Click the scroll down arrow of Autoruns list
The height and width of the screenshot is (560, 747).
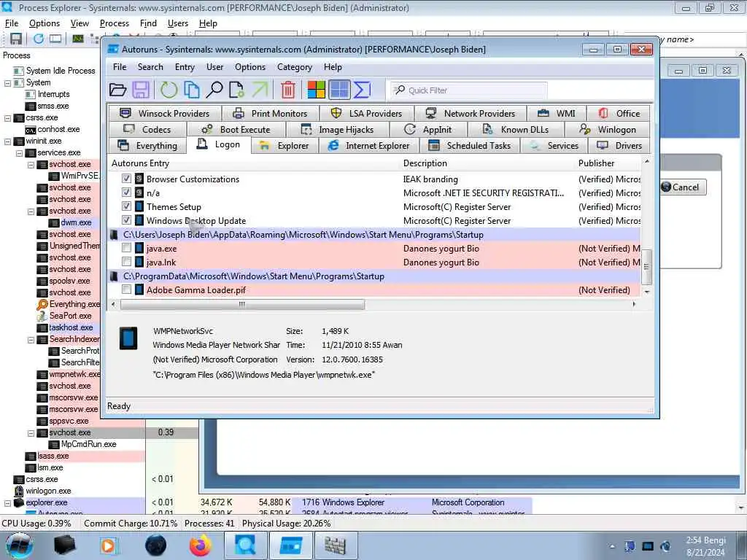646,292
